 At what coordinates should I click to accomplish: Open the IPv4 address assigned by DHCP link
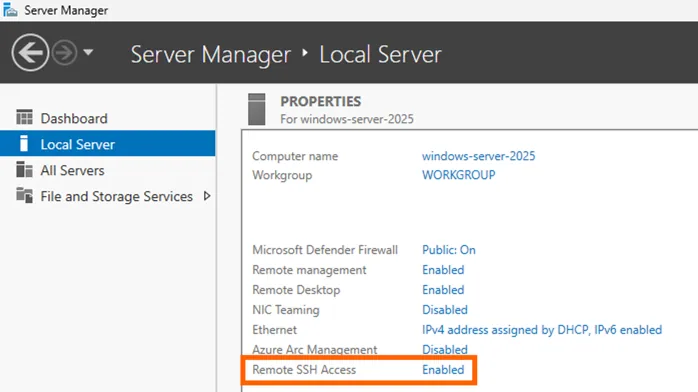tap(542, 330)
